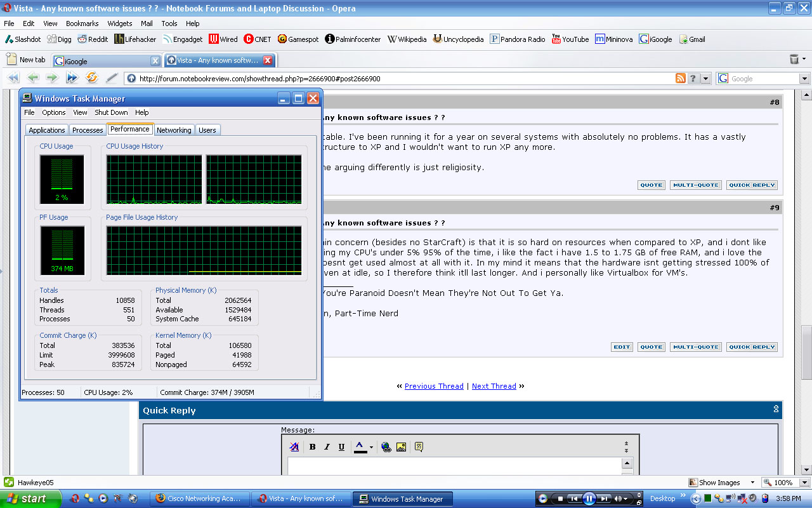The image size is (812, 508).
Task: Go forward one page in Opera
Action: (x=52, y=78)
